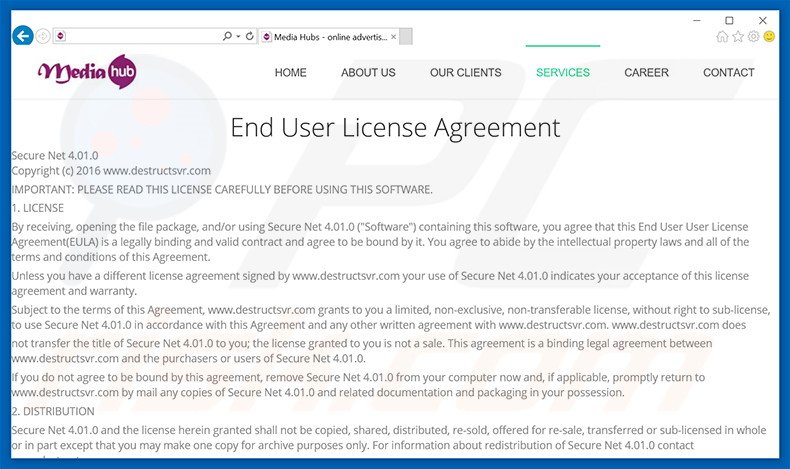Click the 'Copyright (c) 2016 www.destructsvr.com' line
Screen dimensions: 790x469
(111, 170)
